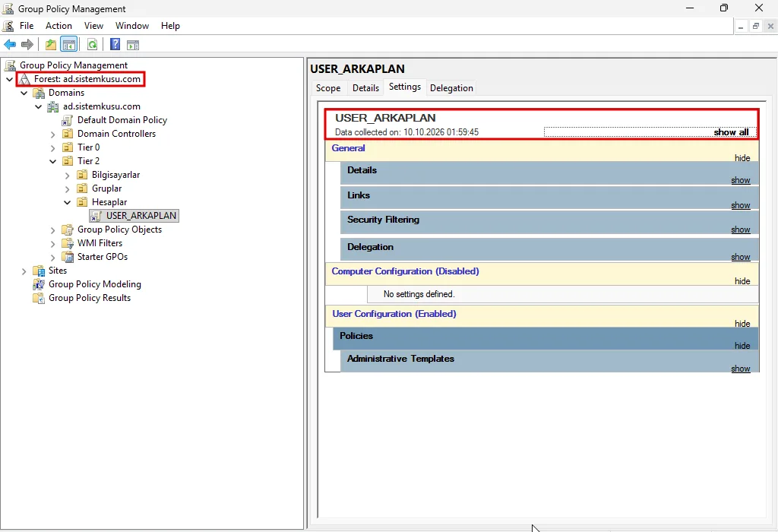Click the Hesaplar OU icon

pos(82,202)
